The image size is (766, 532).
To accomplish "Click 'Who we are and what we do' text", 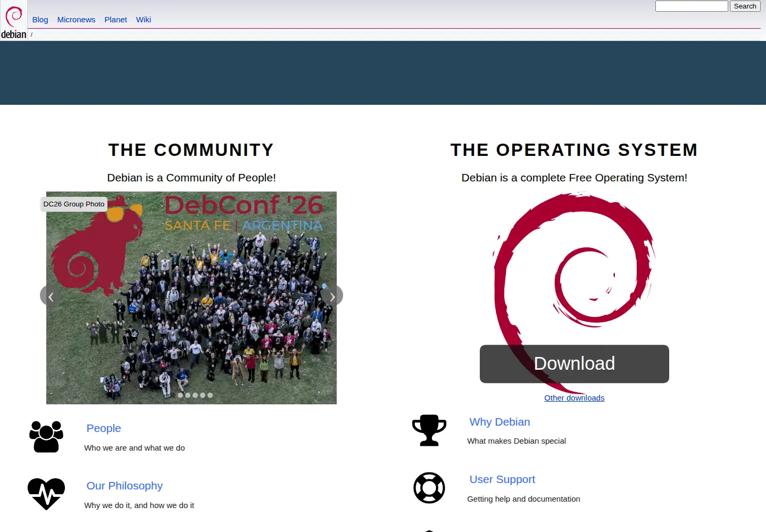I will (135, 448).
